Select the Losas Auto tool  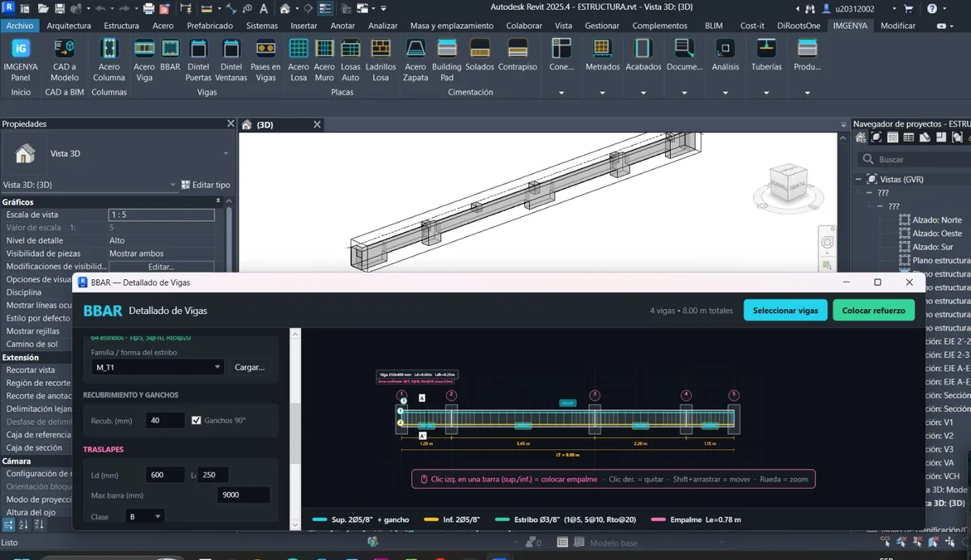[x=350, y=60]
